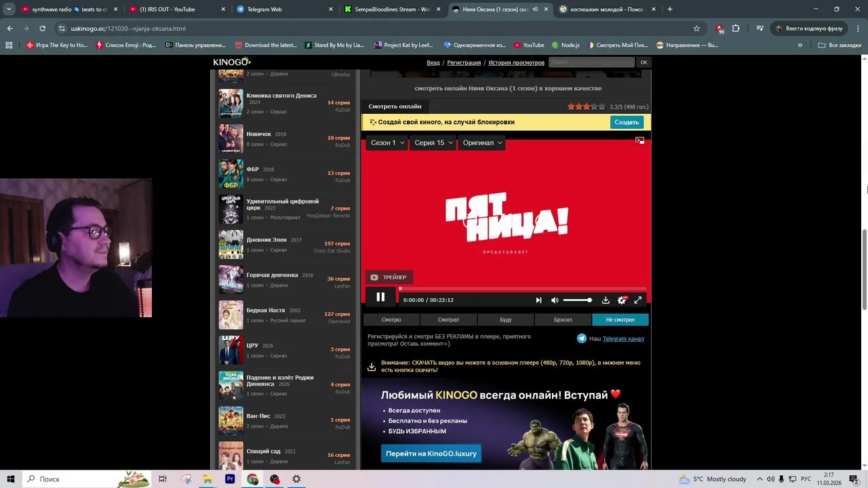Open Бедная Настя series
Image resolution: width=868 pixels, height=488 pixels.
[x=266, y=310]
